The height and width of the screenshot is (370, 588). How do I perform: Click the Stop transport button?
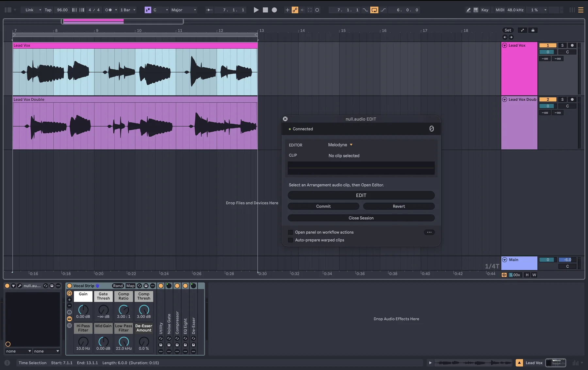tap(265, 10)
